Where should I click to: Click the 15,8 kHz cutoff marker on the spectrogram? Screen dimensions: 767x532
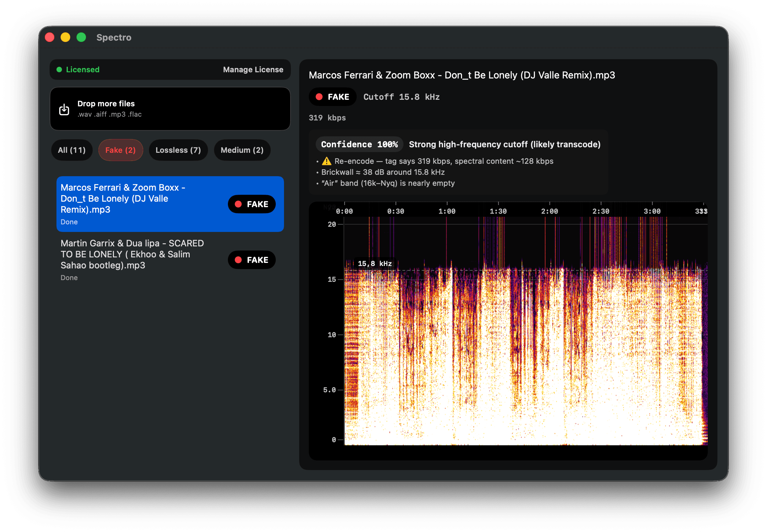[375, 264]
